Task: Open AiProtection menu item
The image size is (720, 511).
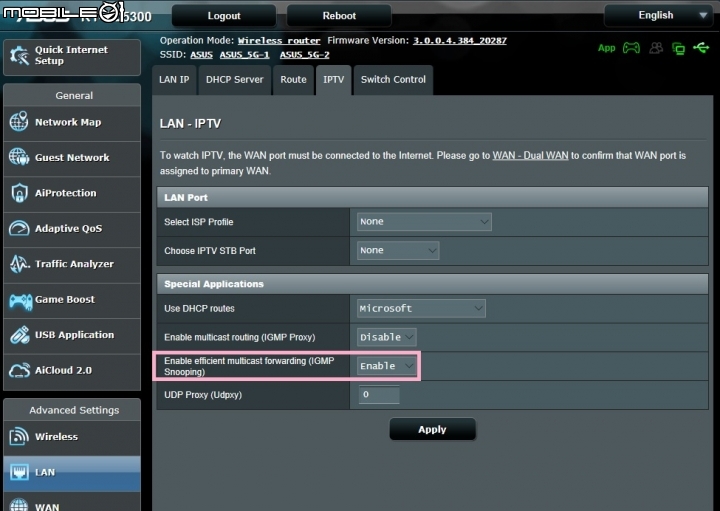Action: click(x=72, y=193)
